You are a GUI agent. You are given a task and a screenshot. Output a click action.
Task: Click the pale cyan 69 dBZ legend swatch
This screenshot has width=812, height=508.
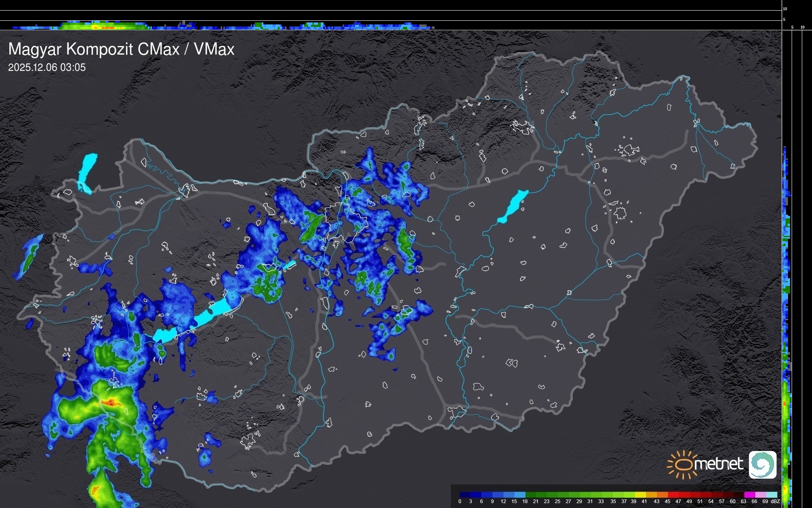click(772, 495)
